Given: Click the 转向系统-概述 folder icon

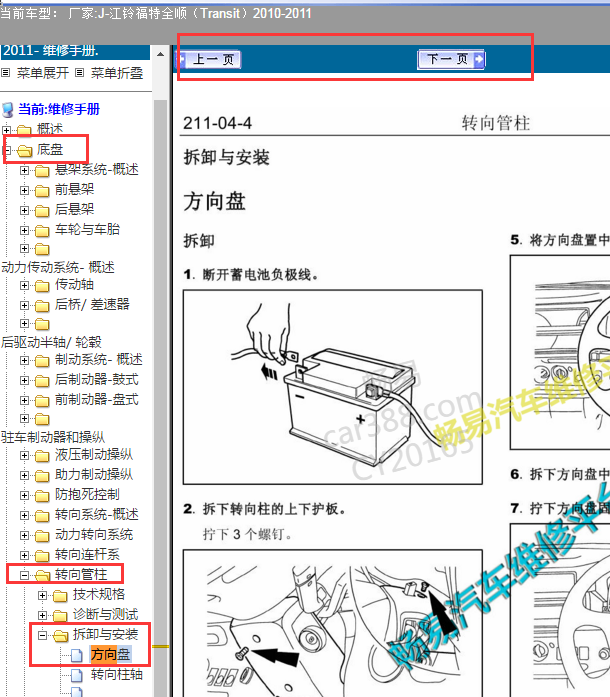Looking at the screenshot, I should click(x=42, y=516).
